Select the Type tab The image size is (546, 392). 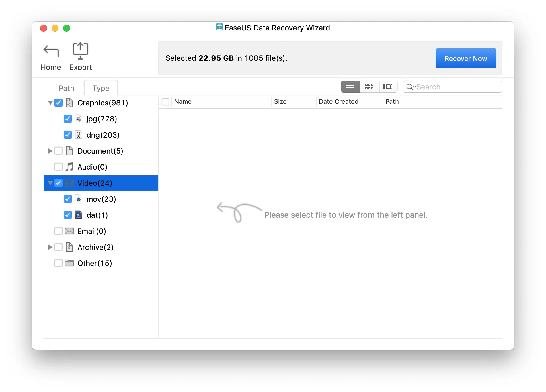(x=101, y=88)
